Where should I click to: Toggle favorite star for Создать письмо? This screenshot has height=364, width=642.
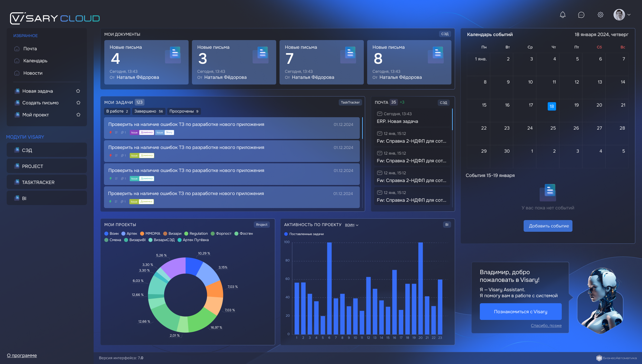[78, 103]
